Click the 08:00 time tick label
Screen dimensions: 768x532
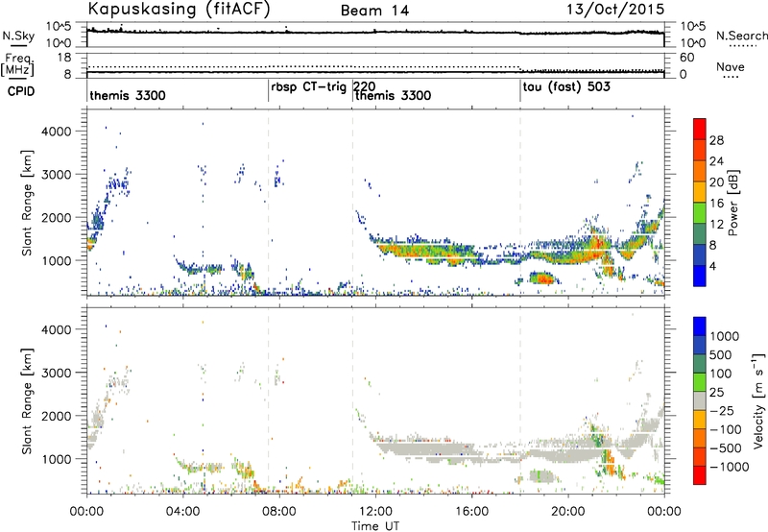tap(279, 512)
